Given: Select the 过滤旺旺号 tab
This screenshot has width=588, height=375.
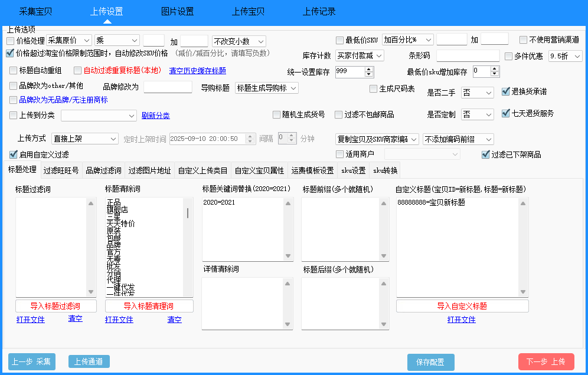Looking at the screenshot, I should (61, 169).
